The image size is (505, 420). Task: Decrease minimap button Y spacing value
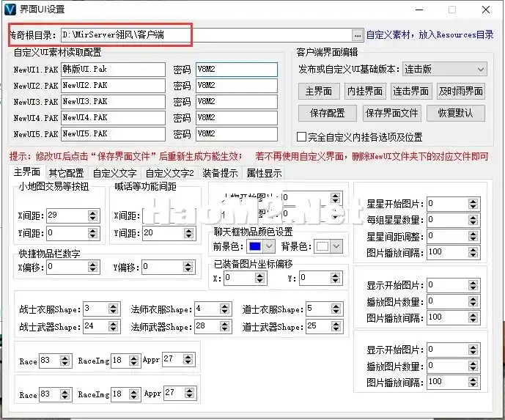(93, 236)
